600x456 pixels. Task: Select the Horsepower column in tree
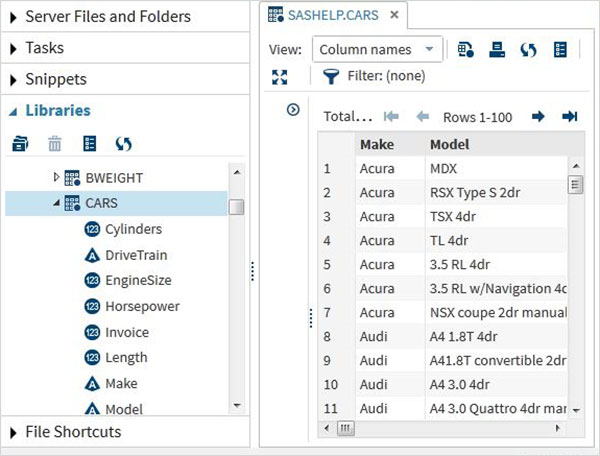click(142, 306)
